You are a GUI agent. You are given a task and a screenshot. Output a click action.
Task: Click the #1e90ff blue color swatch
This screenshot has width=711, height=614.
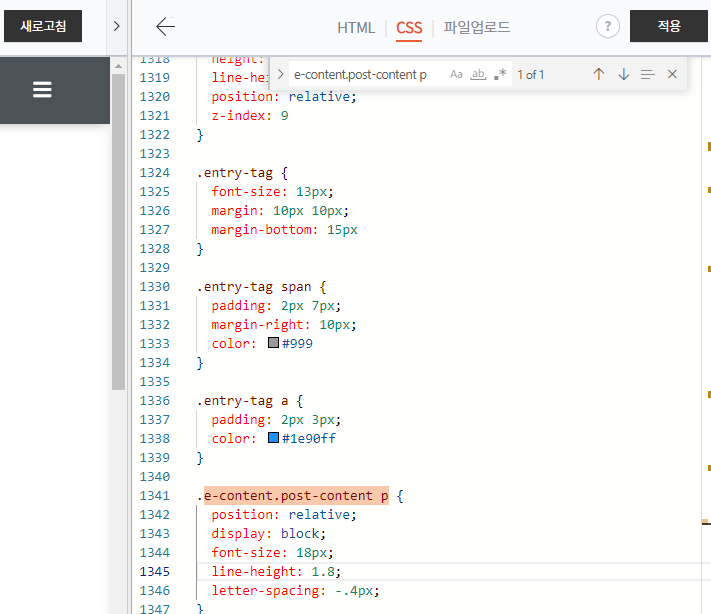click(273, 438)
